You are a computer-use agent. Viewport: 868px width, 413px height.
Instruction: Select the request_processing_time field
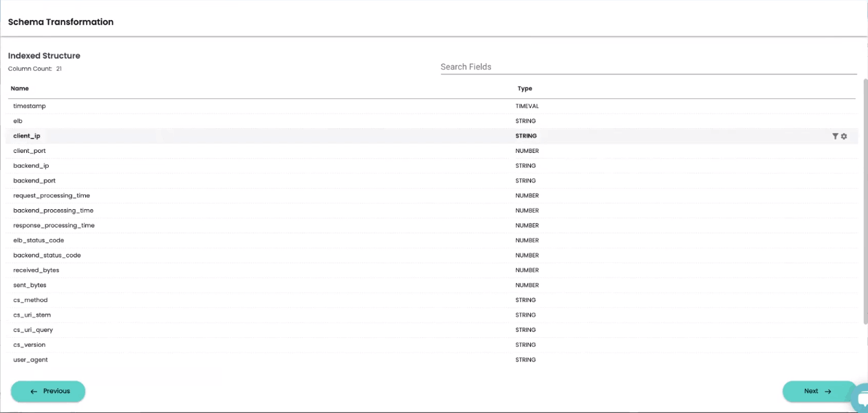52,195
